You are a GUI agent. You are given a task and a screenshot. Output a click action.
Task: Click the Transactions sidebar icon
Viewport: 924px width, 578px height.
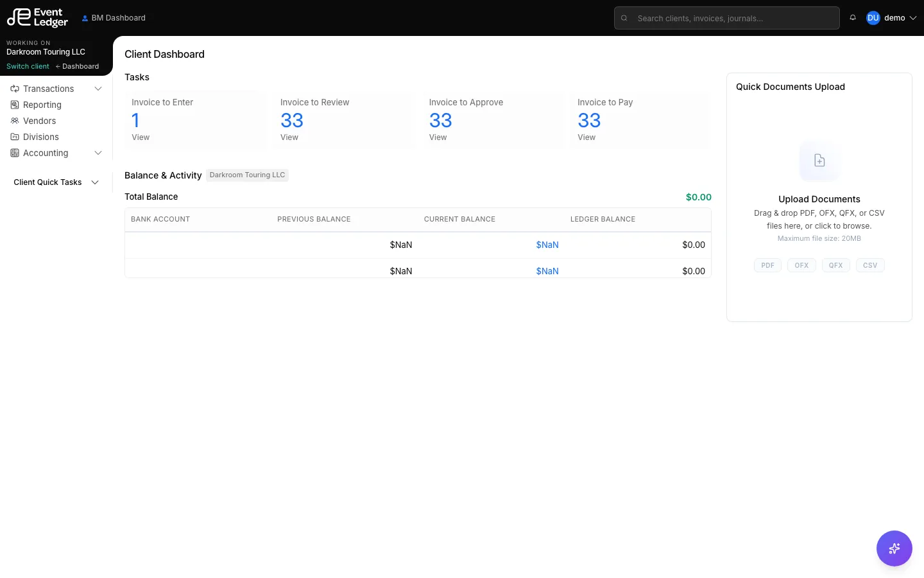[15, 89]
